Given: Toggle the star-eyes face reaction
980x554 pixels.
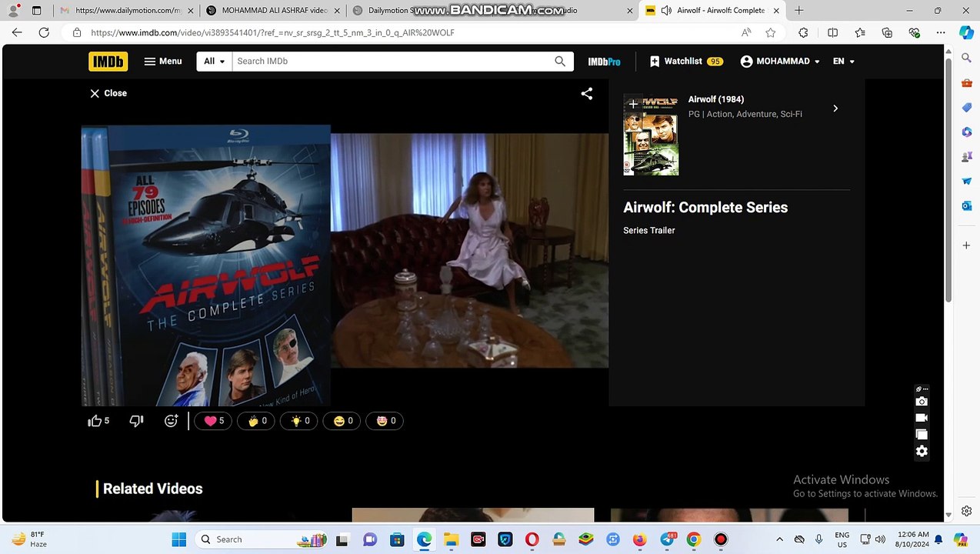Looking at the screenshot, I should (x=385, y=421).
